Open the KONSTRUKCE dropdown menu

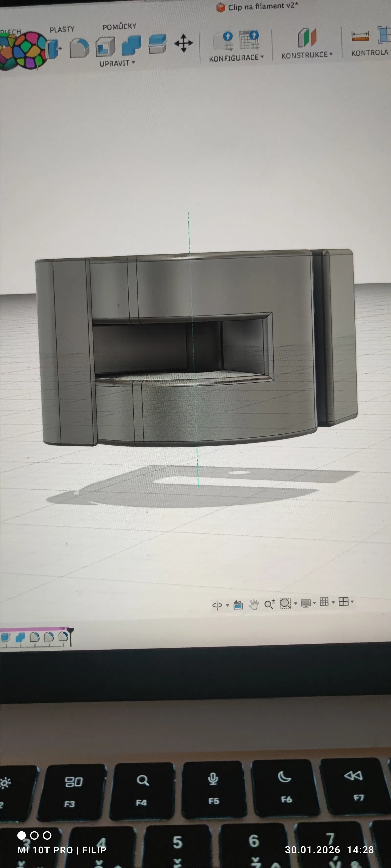point(307,55)
